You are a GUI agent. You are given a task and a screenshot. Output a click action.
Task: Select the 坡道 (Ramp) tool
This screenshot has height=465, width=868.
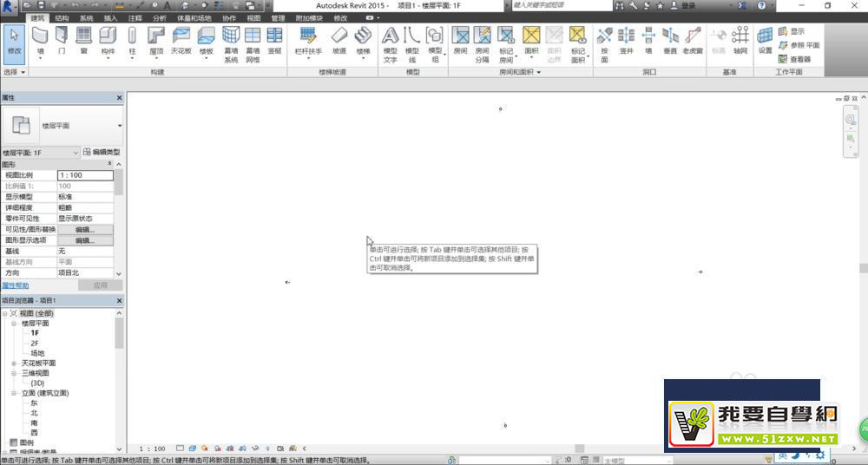coord(339,40)
